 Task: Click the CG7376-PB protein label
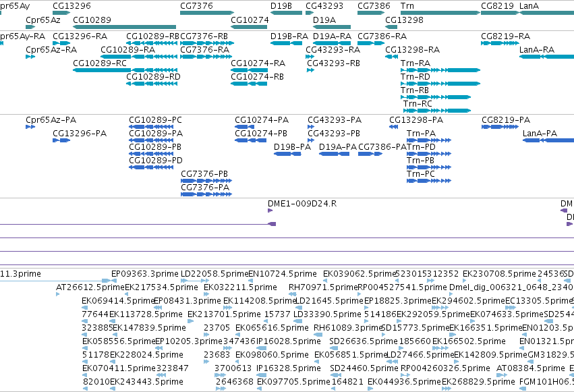tap(204, 174)
